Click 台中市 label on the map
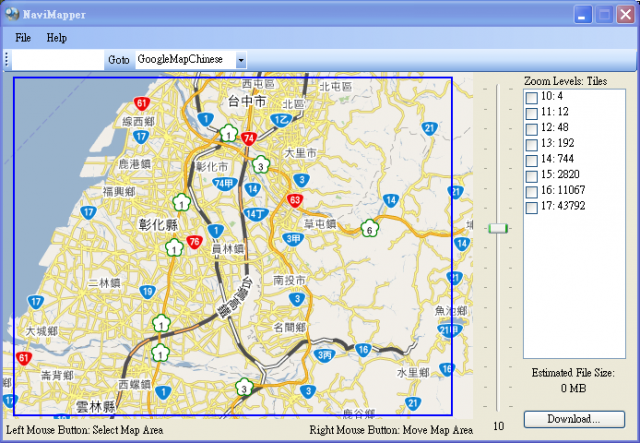 [x=247, y=101]
